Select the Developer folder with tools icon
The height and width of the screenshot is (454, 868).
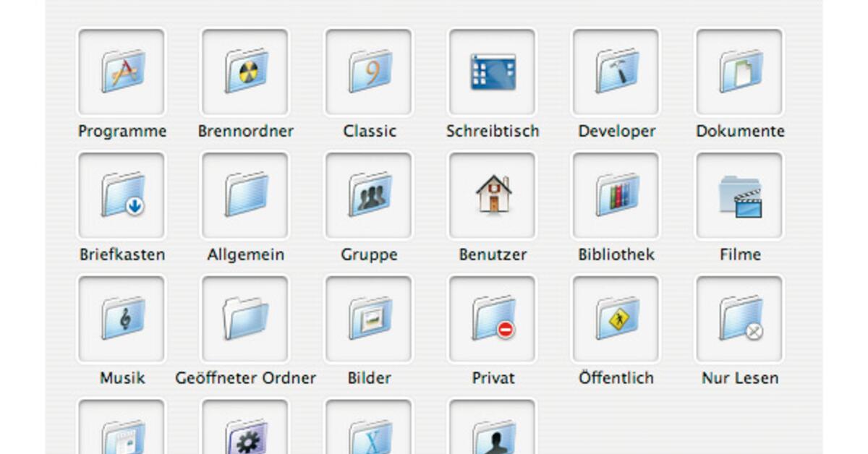[616, 72]
